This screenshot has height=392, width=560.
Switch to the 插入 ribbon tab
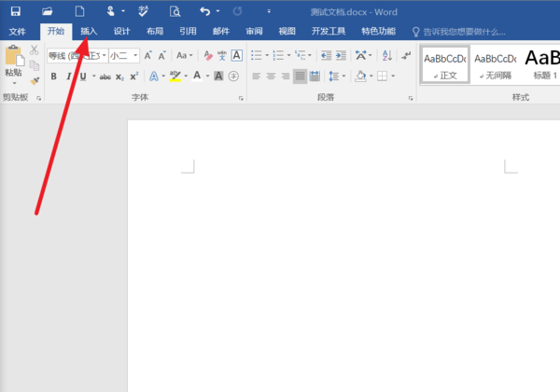point(89,31)
